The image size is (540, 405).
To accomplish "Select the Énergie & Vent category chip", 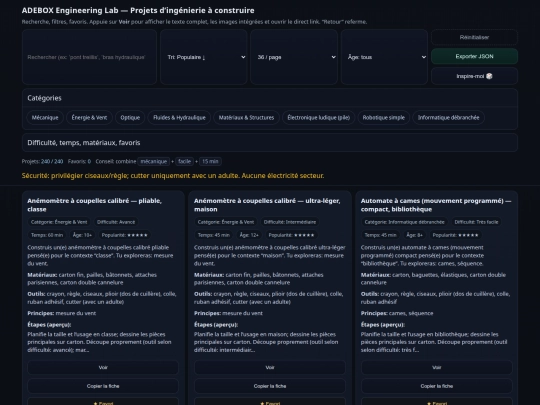I will click(x=89, y=117).
